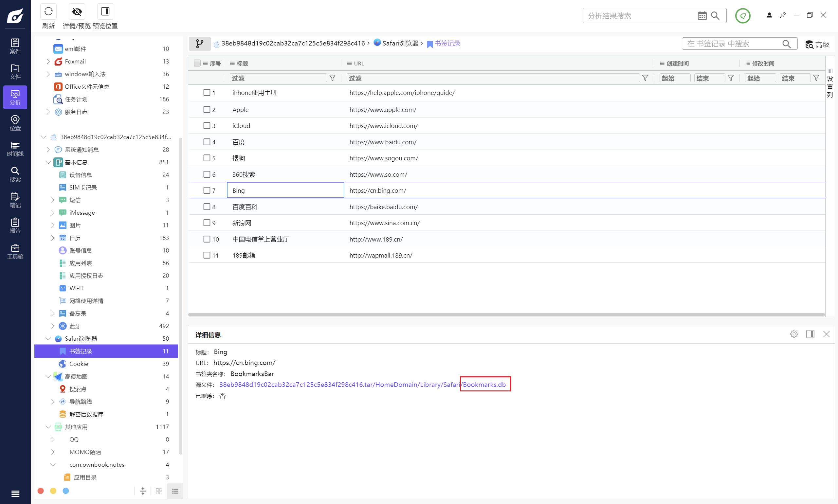Expand the windows输入法 tree node
The width and height of the screenshot is (838, 504).
(x=48, y=74)
